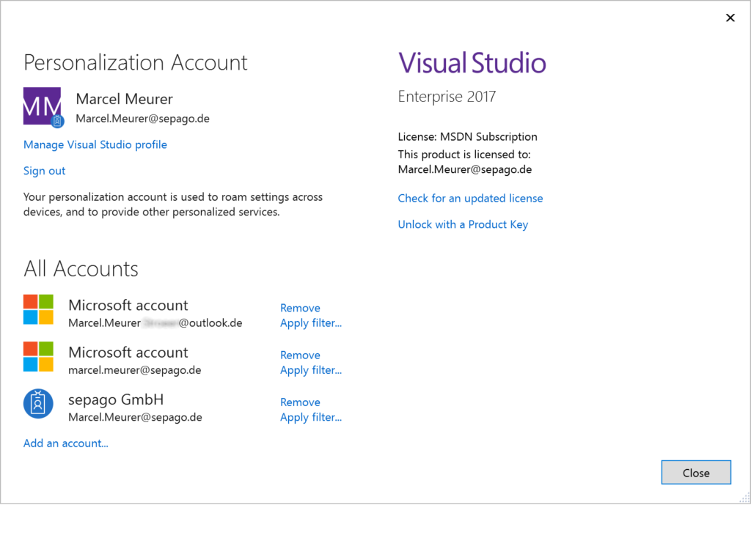
Task: Click the Visual Studio logo title
Action: click(472, 63)
